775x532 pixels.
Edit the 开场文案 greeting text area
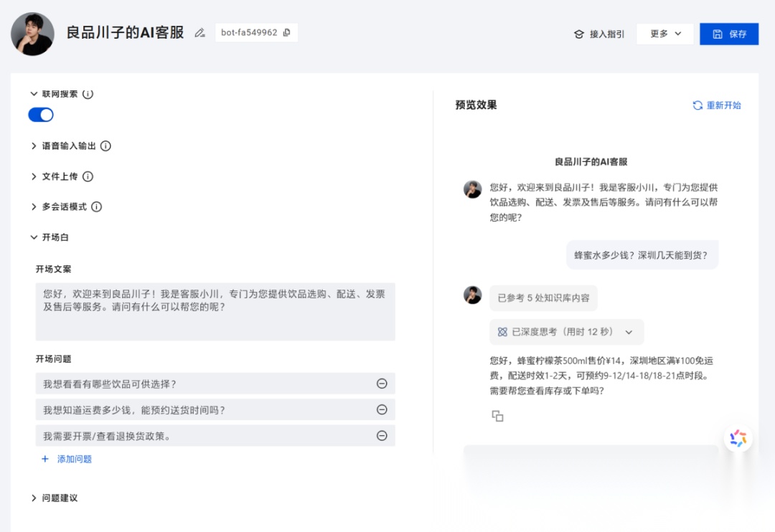pos(215,312)
